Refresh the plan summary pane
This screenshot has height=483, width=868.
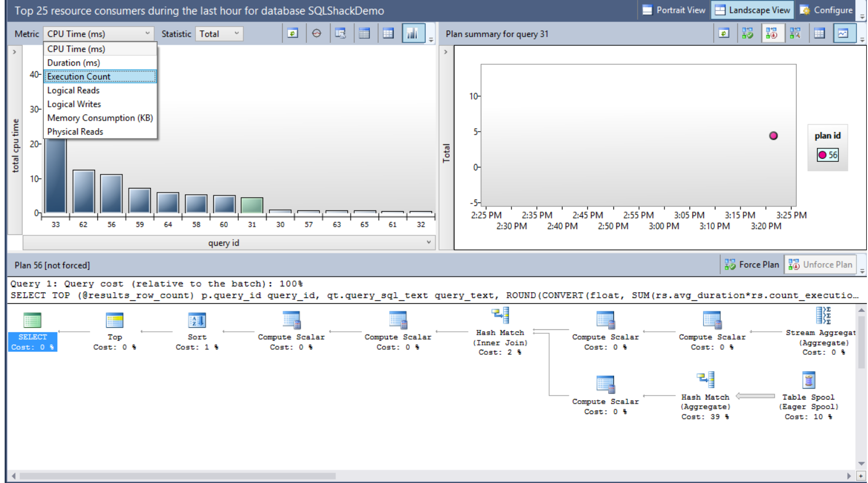[x=724, y=34]
